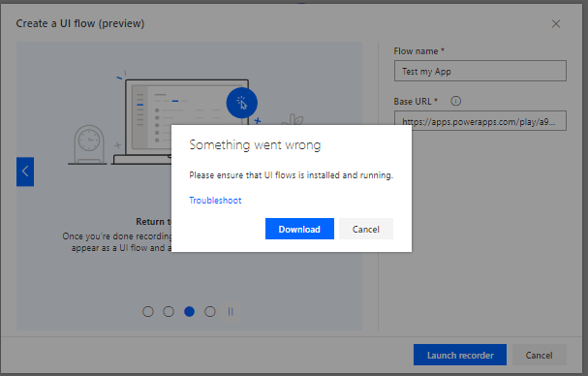Click the 'Please ensure that UI flows' message
Image resolution: width=588 pixels, height=376 pixels.
point(291,175)
